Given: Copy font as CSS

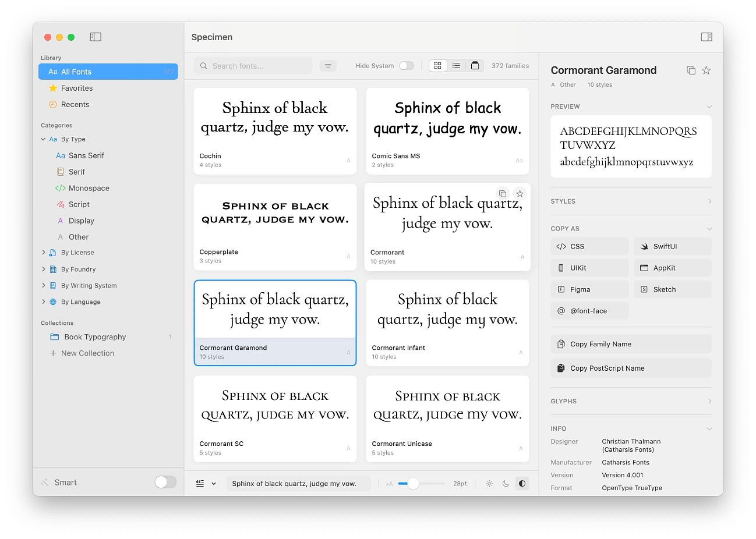Looking at the screenshot, I should pyautogui.click(x=589, y=247).
